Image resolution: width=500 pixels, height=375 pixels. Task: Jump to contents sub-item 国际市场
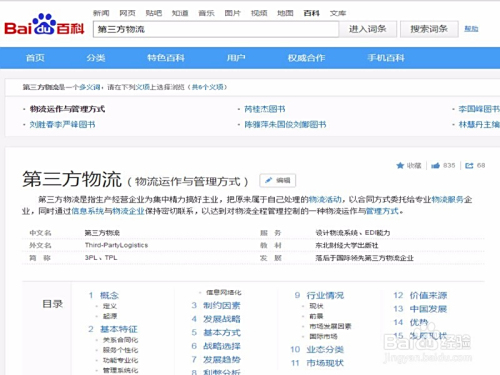click(x=323, y=336)
